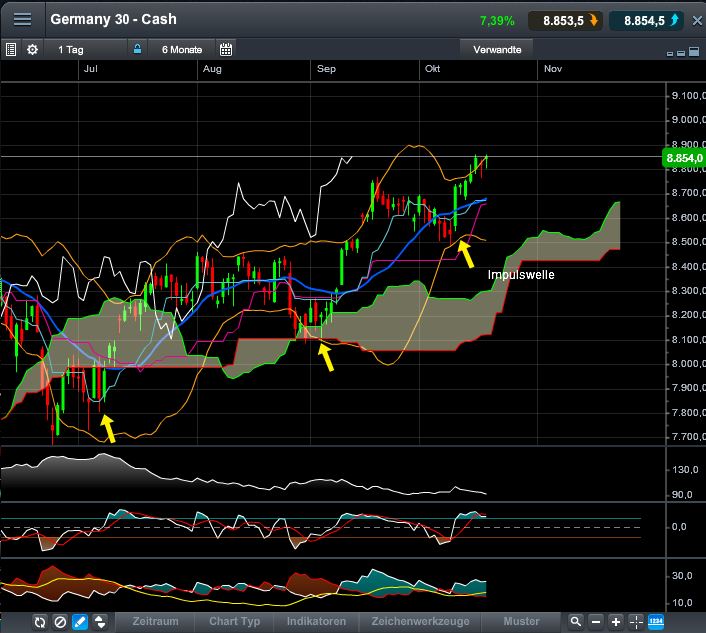Open the Muster menu
This screenshot has width=706, height=633.
pos(521,621)
